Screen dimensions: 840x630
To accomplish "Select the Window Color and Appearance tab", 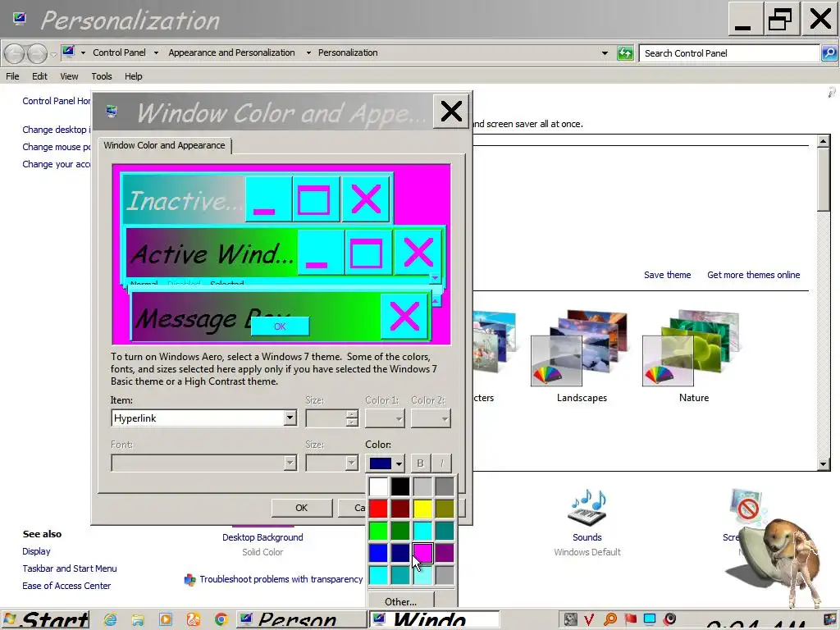I will coord(164,145).
